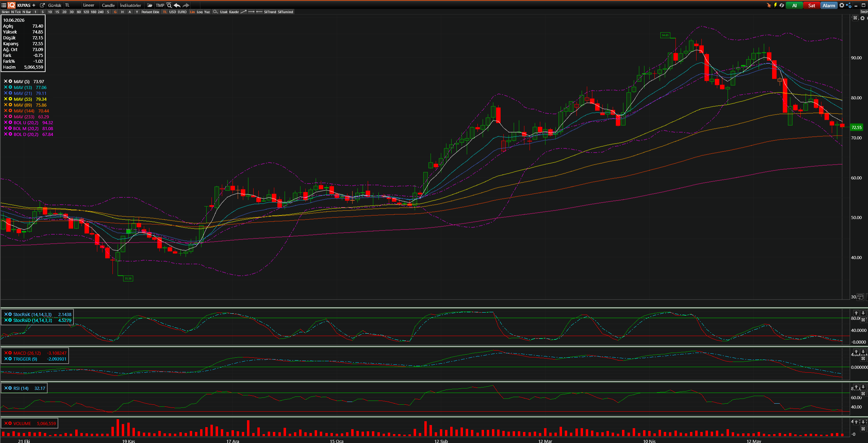The width and height of the screenshot is (868, 443).
Task: Select the left arrow line tool
Action: point(259,12)
